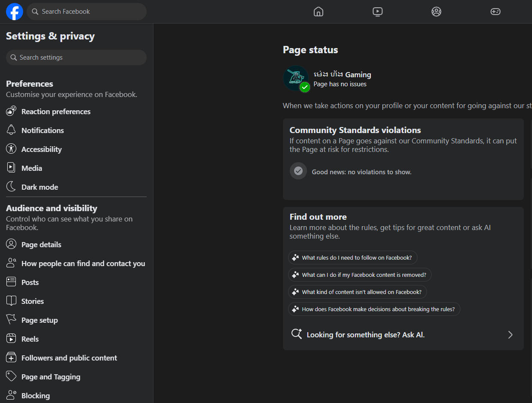Select How people can find and contact you

(76, 264)
